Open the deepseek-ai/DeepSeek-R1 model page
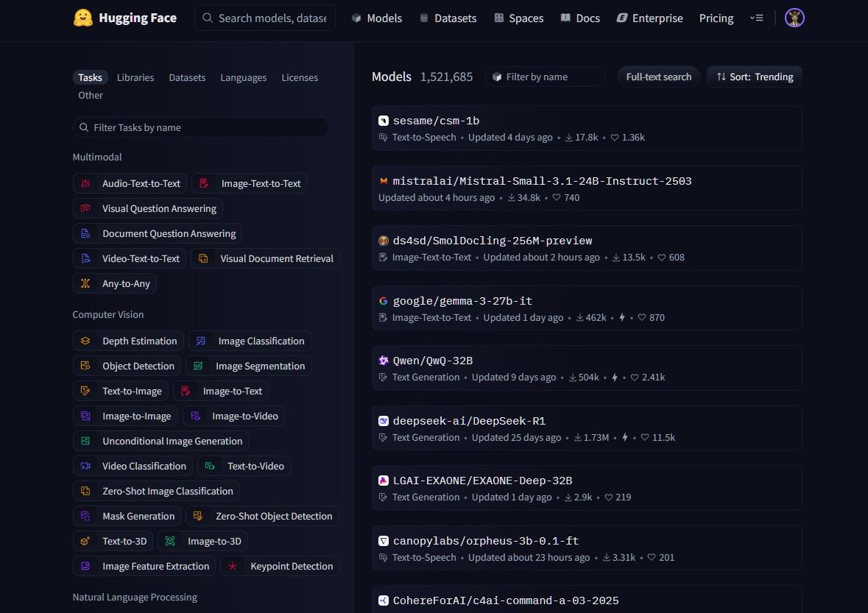The image size is (868, 613). point(469,420)
